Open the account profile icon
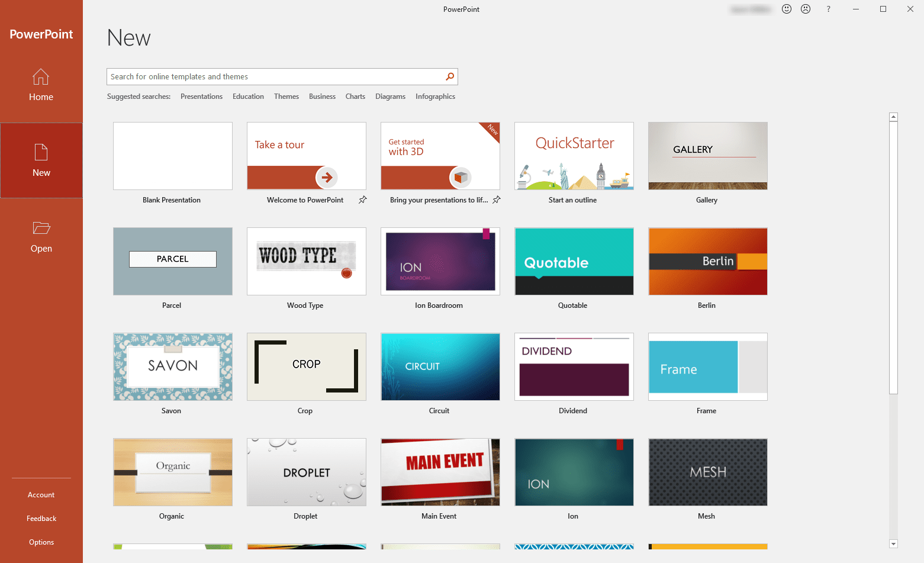Screen dimensions: 924x563 [751, 9]
